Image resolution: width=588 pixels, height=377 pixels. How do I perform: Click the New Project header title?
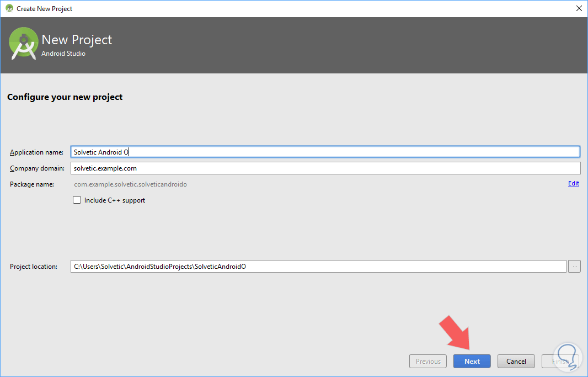pyautogui.click(x=77, y=40)
